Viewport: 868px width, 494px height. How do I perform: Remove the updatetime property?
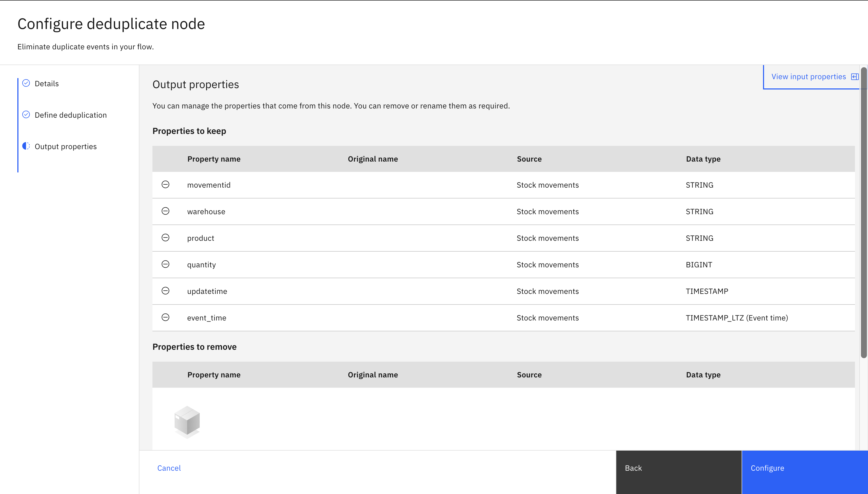[165, 291]
